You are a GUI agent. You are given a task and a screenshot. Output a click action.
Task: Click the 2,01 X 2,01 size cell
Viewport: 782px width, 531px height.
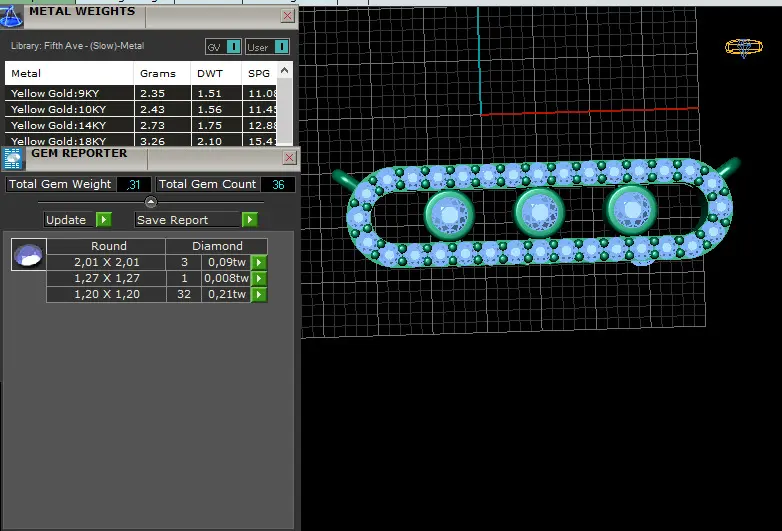click(x=106, y=262)
